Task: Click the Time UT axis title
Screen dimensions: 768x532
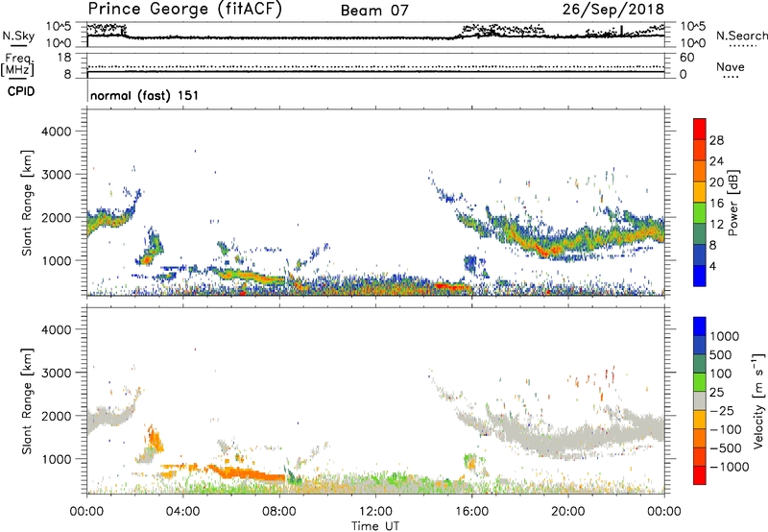Action: pyautogui.click(x=375, y=526)
